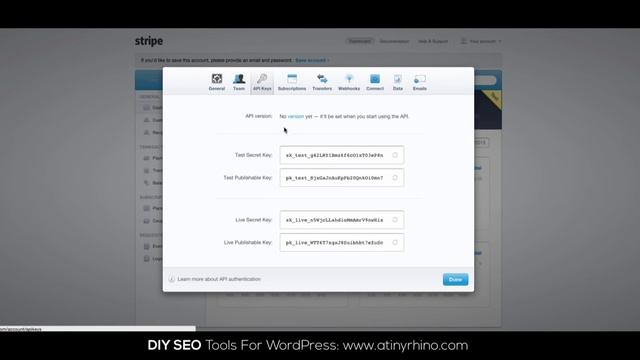Open Documentation in the top navigation
Image resolution: width=640 pixels, height=360 pixels.
[x=394, y=41]
